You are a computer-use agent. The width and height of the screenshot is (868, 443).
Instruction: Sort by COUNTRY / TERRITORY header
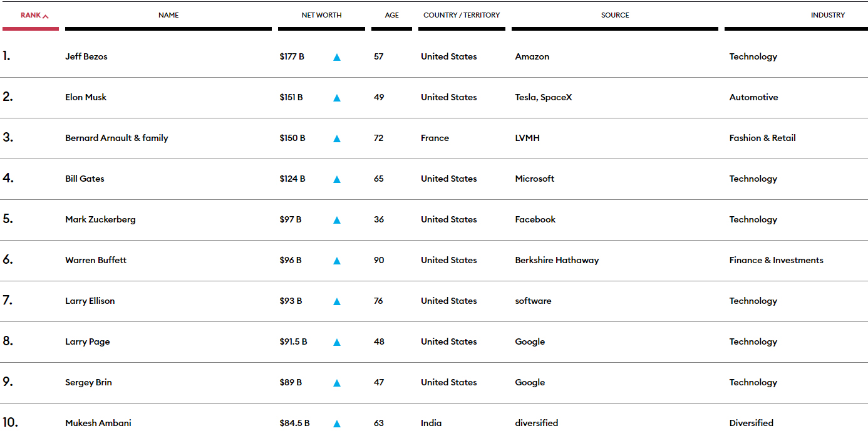click(x=462, y=15)
